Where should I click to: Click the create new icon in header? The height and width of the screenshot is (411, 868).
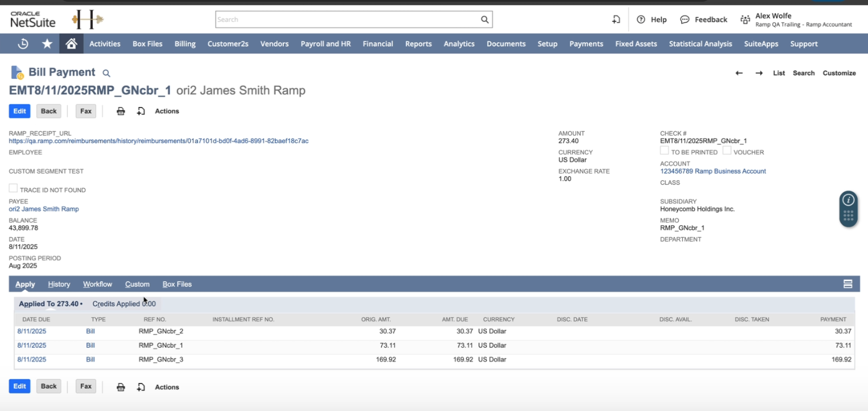pos(616,20)
